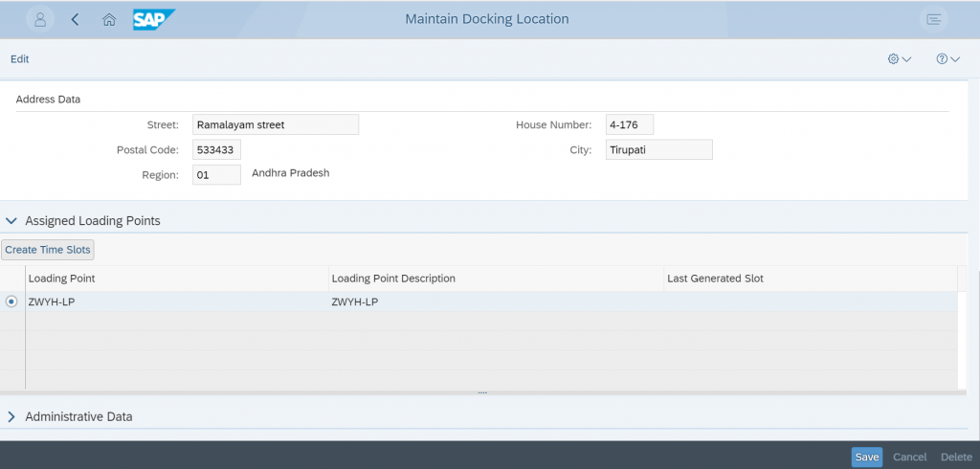Go back using the back arrow
This screenshot has height=469, width=980.
click(75, 19)
